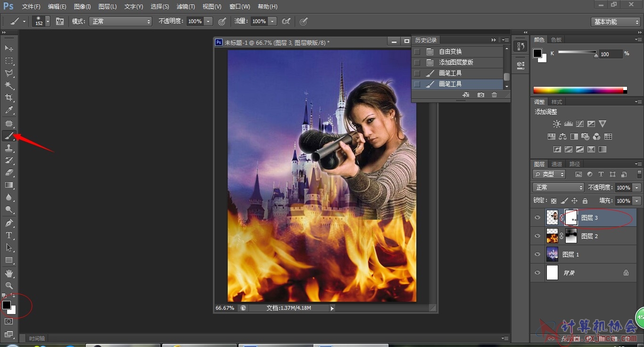Add a Brightness/Contrast adjustment

coord(557,124)
